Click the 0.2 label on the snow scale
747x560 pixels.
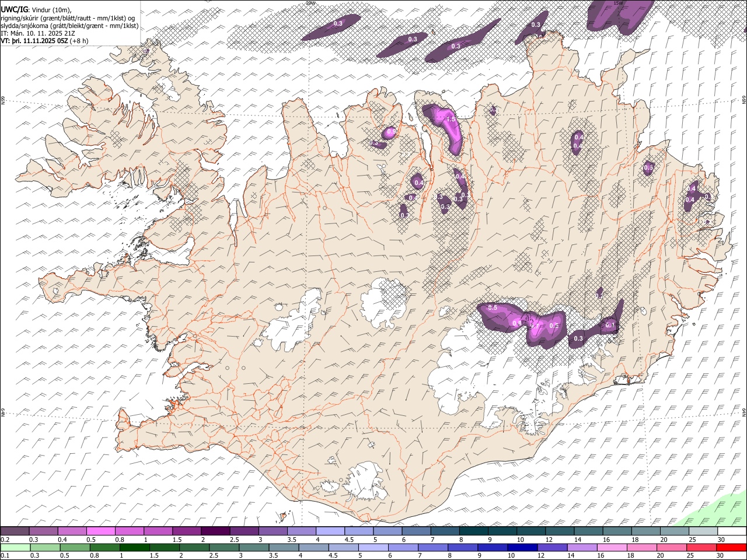5,540
